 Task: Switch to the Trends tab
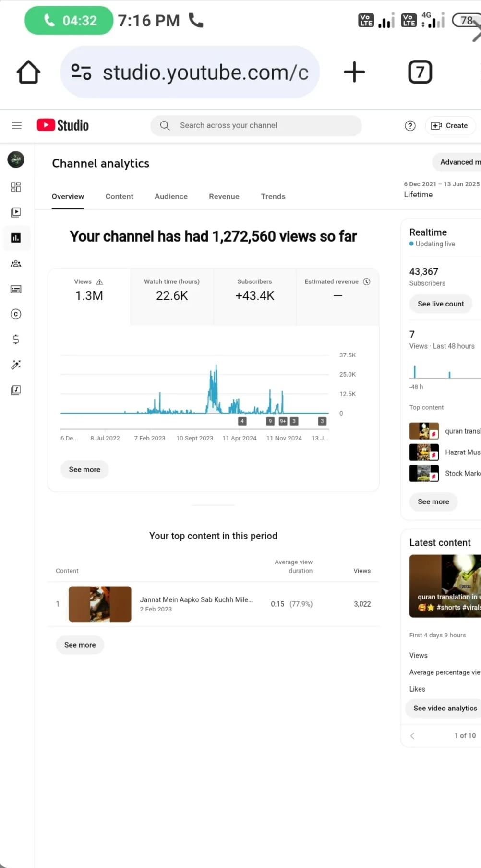pos(273,196)
